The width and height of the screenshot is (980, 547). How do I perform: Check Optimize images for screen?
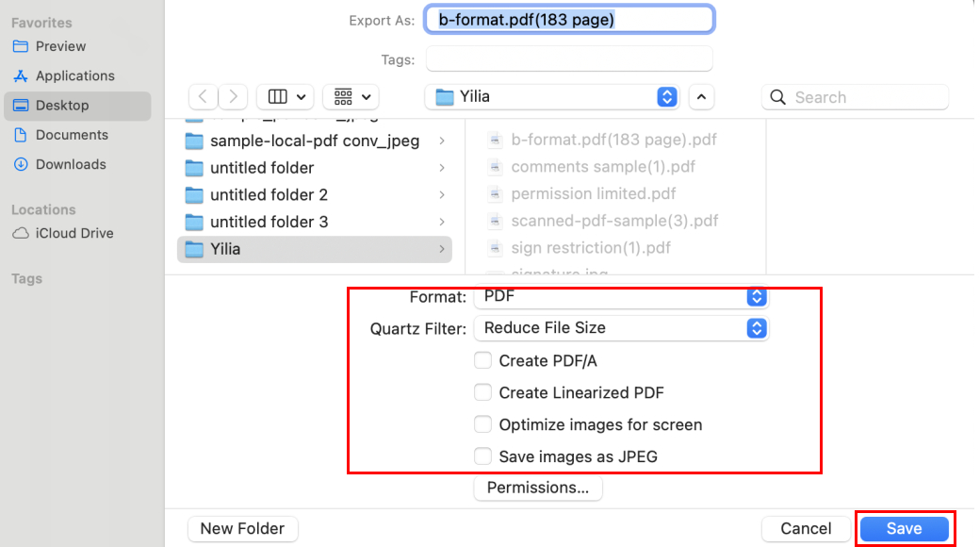click(x=482, y=424)
